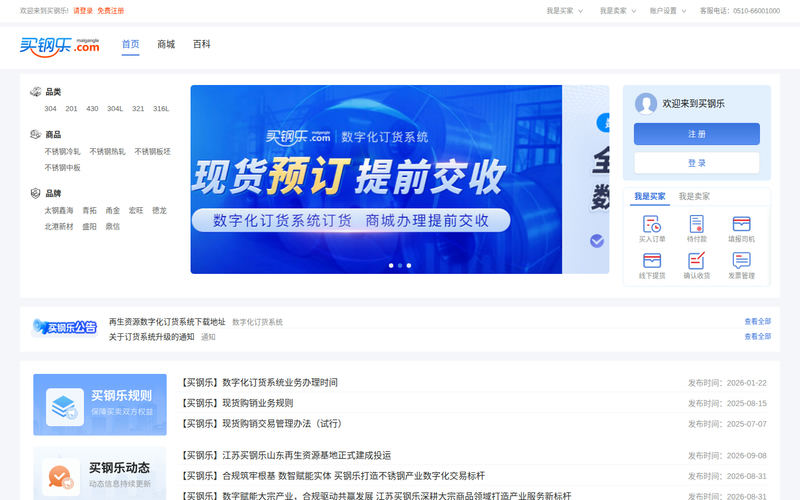Open the 待付款 pending payment icon

(696, 224)
